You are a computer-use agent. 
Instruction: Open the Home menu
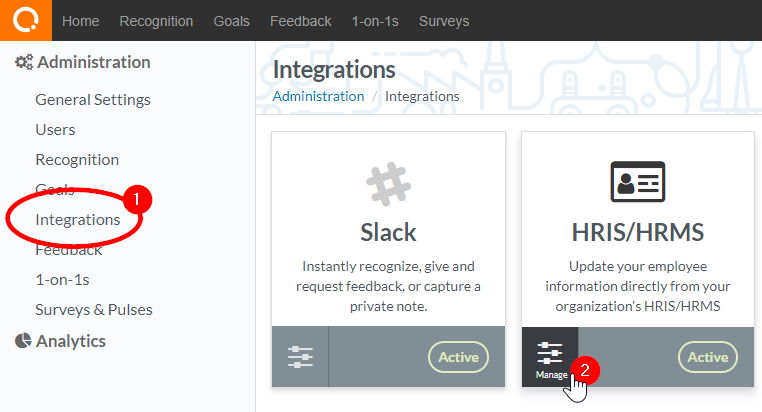pyautogui.click(x=80, y=21)
